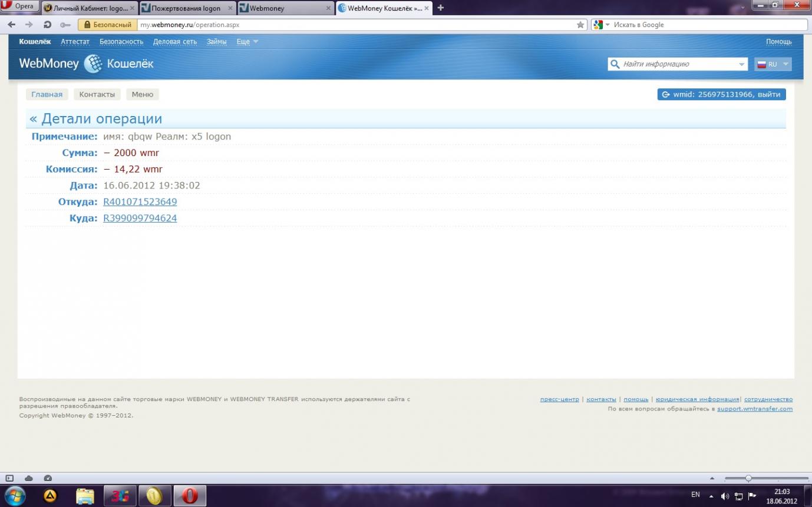Open Opera Link cloud icon in status bar

[28, 478]
